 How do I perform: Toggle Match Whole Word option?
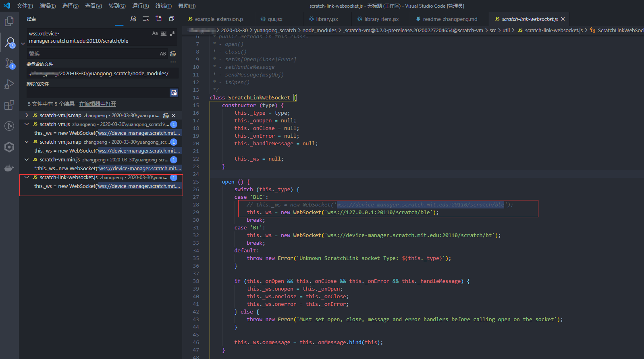[x=164, y=33]
